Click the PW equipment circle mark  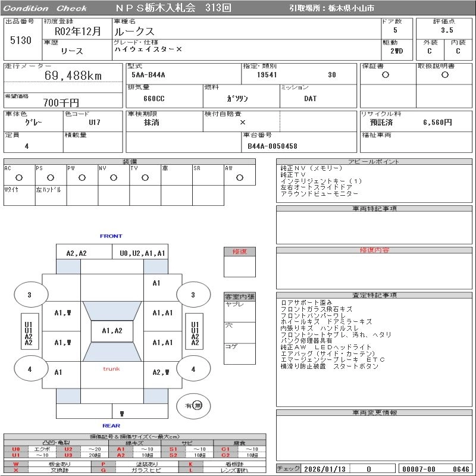(82, 177)
